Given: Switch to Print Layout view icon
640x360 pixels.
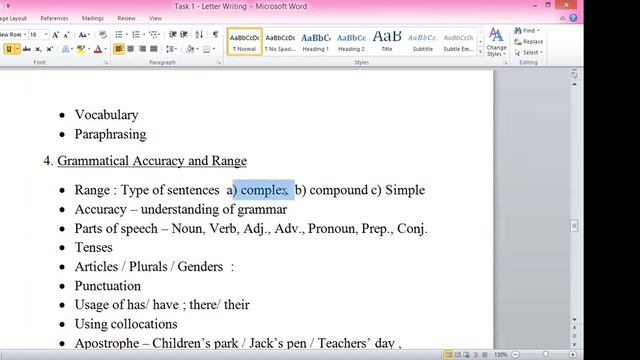Looking at the screenshot, I should (x=449, y=355).
